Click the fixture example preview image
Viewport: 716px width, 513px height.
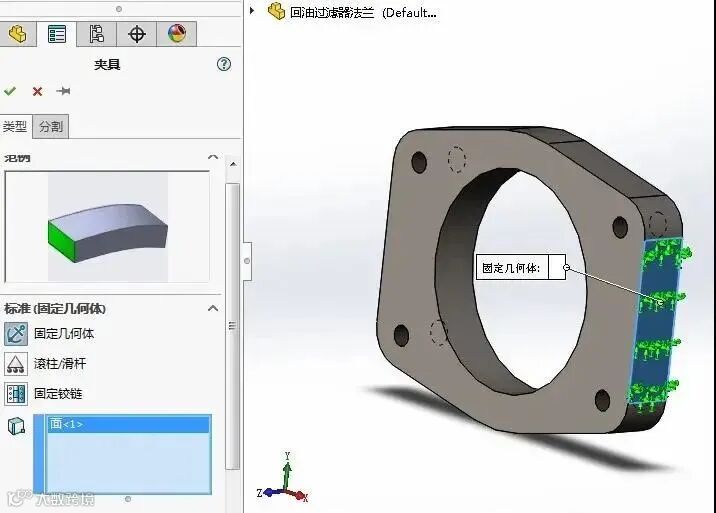[108, 227]
